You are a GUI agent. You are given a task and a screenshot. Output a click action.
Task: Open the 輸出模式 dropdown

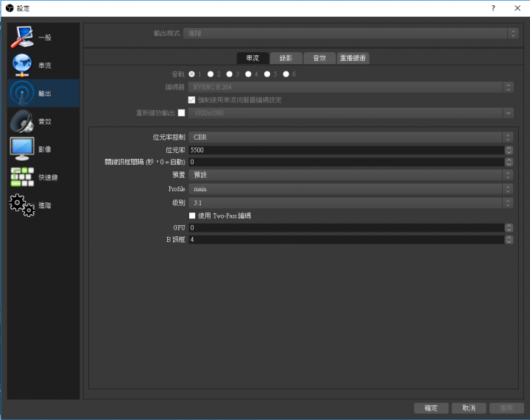[350, 33]
